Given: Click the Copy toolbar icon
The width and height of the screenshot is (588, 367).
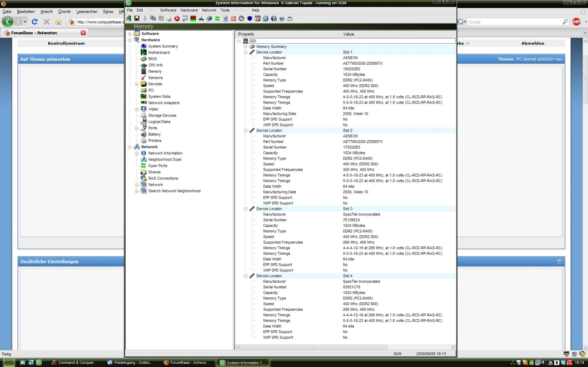Looking at the screenshot, I should pos(153,19).
